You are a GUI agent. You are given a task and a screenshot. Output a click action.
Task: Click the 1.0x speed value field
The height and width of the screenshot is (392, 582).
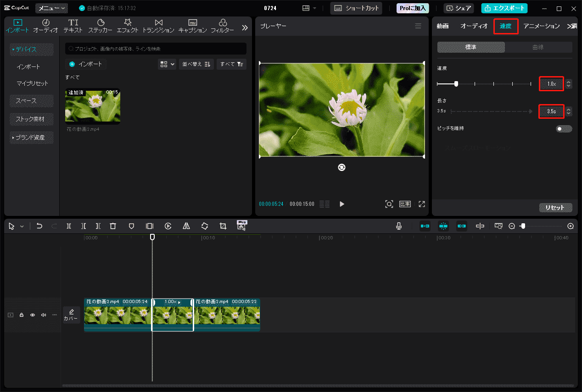click(x=551, y=84)
